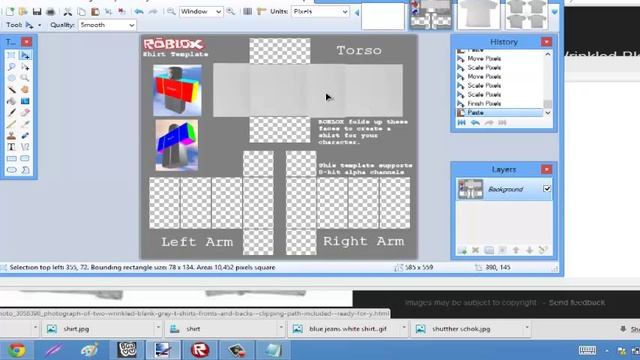Undo with the toolbar blue arrow
Image resolution: width=640 pixels, height=360 pixels.
click(x=139, y=11)
